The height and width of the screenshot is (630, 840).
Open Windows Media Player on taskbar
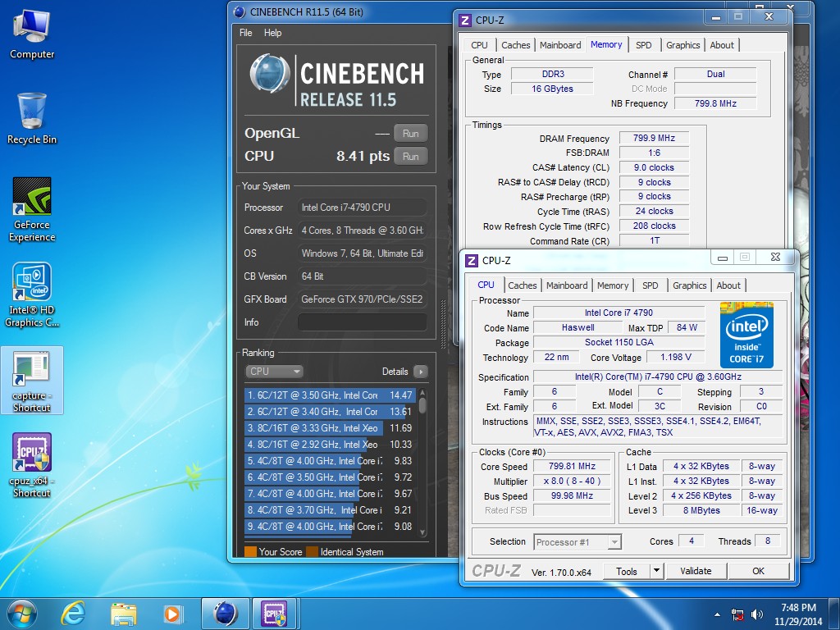(x=172, y=614)
